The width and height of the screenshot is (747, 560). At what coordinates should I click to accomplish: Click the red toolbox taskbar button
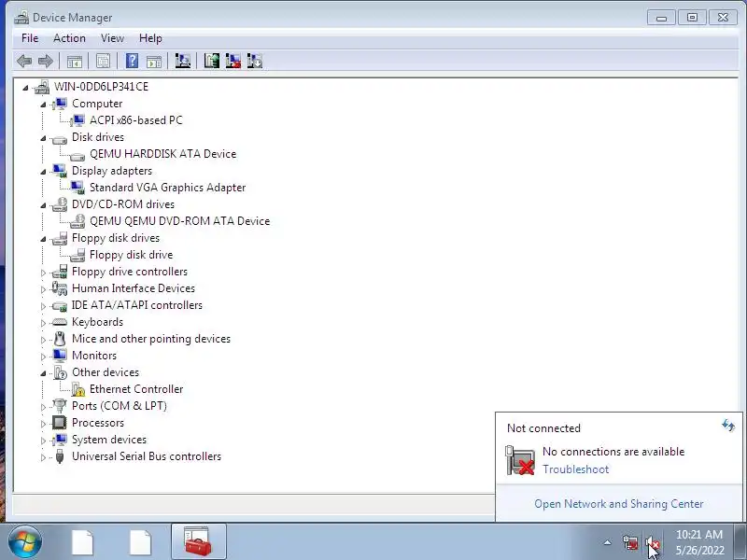pos(199,541)
